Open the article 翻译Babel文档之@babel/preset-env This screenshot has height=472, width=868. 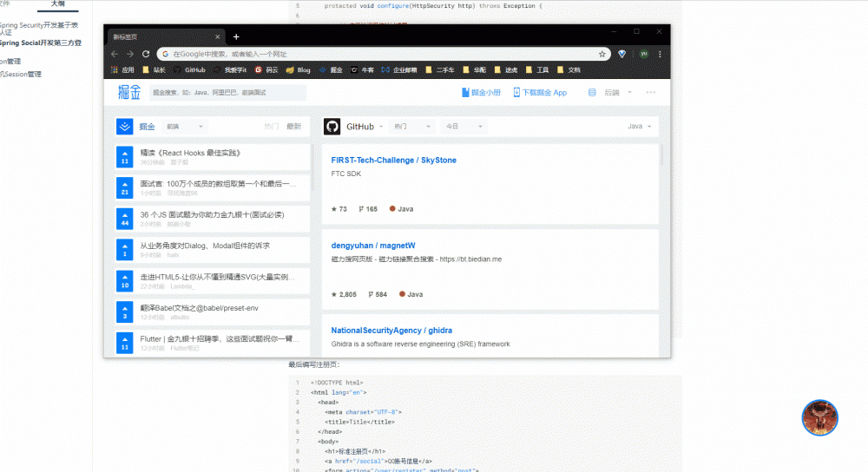point(200,308)
